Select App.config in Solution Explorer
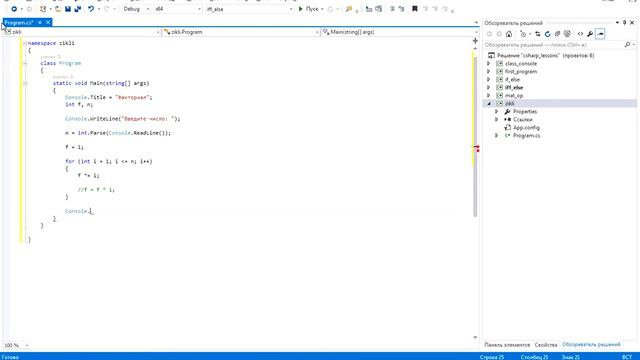Viewport: 640px width, 360px height. 526,127
